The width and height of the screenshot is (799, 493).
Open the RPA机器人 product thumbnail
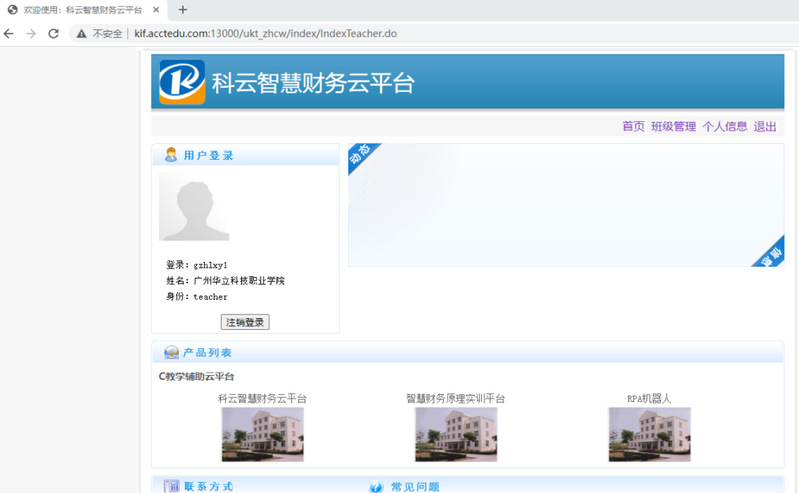point(649,434)
